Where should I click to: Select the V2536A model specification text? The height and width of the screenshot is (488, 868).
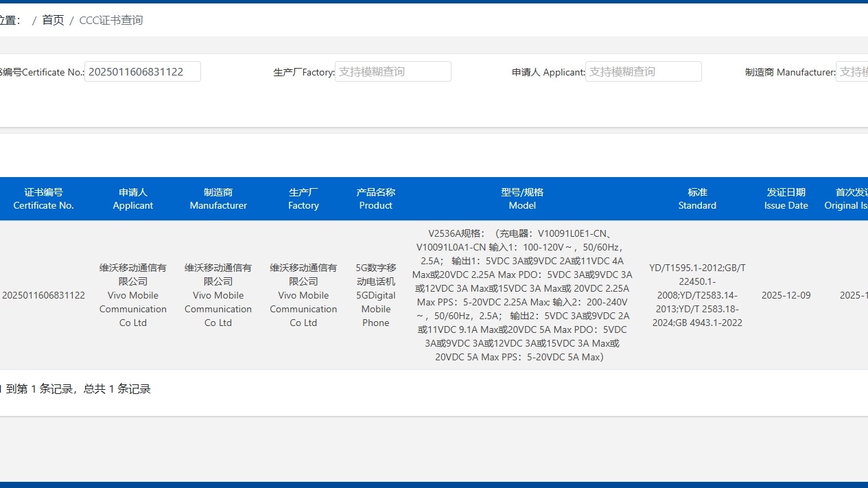pyautogui.click(x=522, y=295)
